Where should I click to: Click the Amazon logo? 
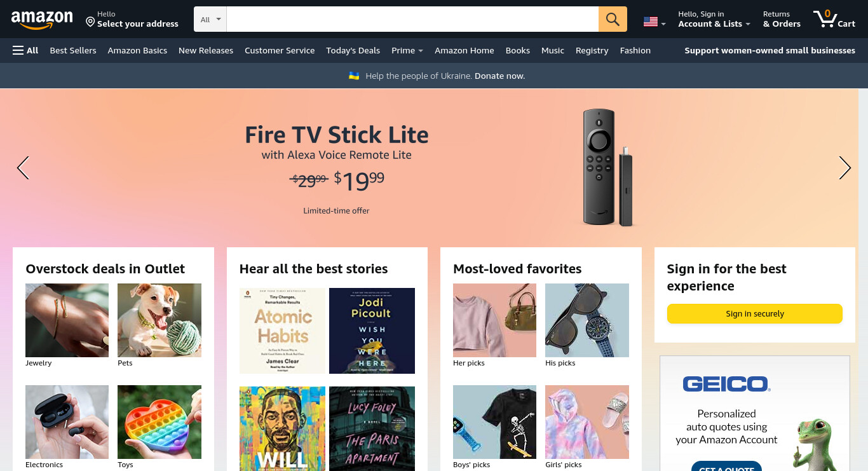(42, 20)
